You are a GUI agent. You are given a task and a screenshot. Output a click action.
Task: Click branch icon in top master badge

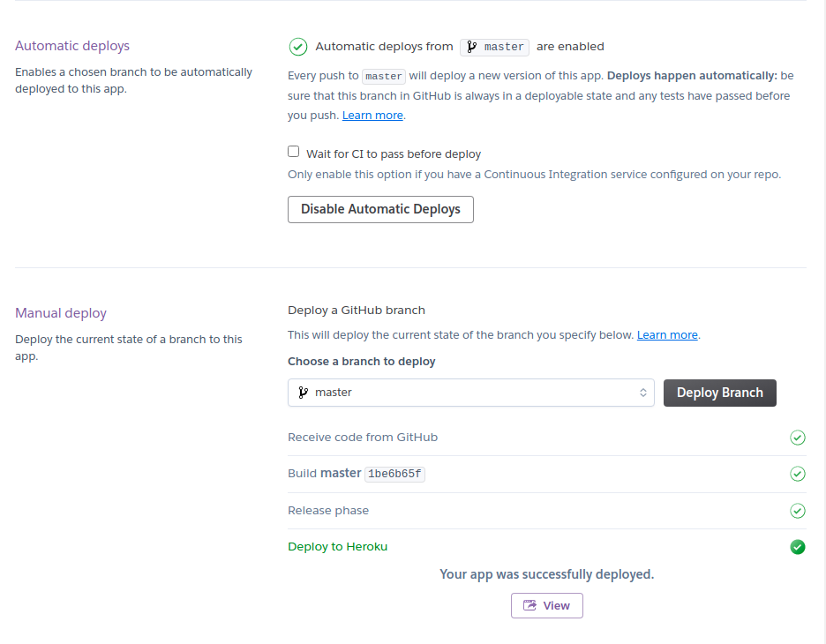click(x=471, y=47)
